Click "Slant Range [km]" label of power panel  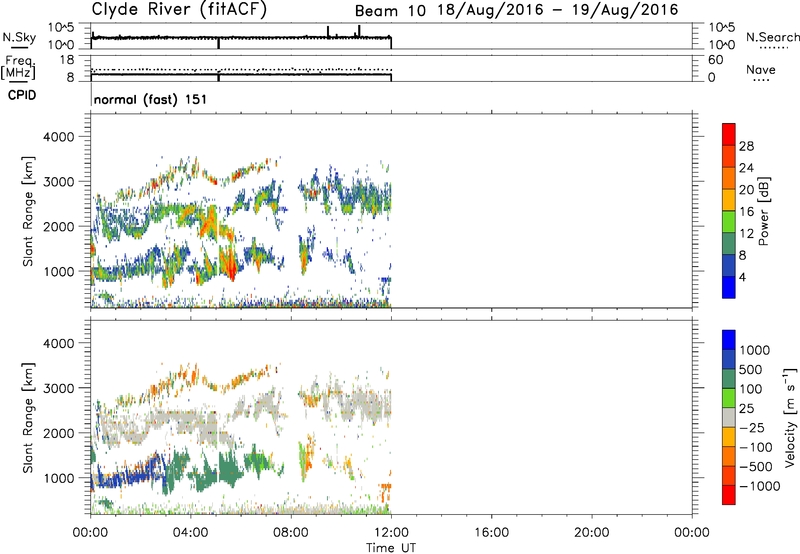[x=28, y=211]
